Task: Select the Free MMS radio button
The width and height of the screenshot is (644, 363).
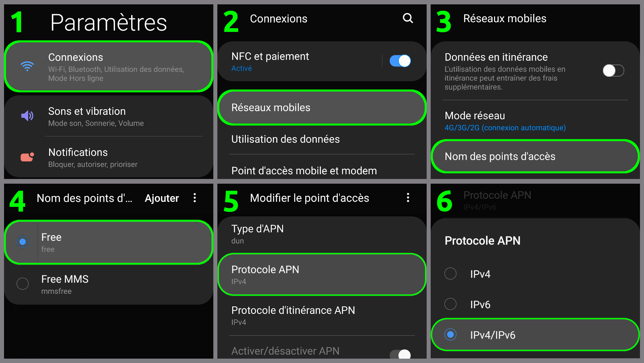Action: click(23, 284)
